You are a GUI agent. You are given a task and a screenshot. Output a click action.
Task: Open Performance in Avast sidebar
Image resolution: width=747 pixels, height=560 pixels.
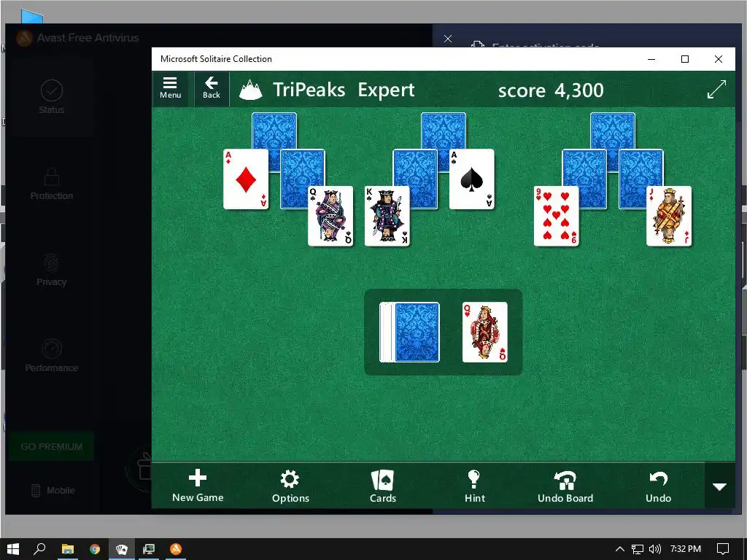click(52, 356)
